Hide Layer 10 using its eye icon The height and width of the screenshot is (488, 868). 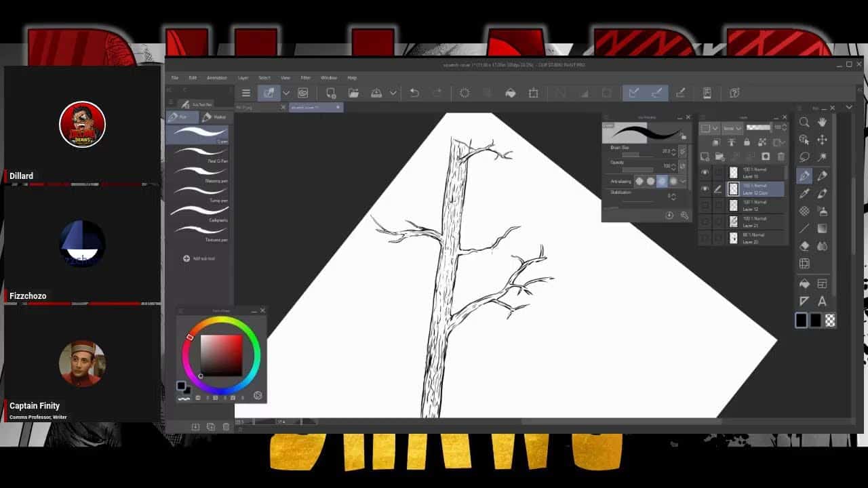coord(705,173)
